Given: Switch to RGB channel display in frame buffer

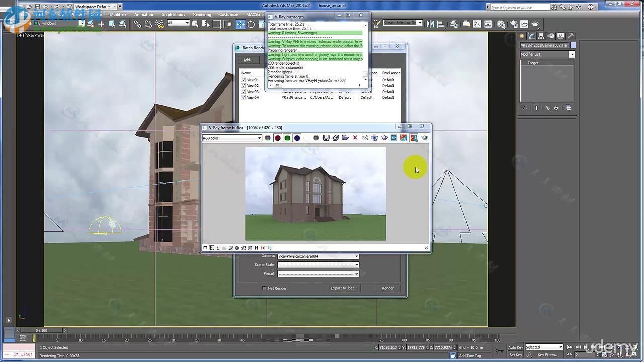Looking at the screenshot, I should pos(268,138).
